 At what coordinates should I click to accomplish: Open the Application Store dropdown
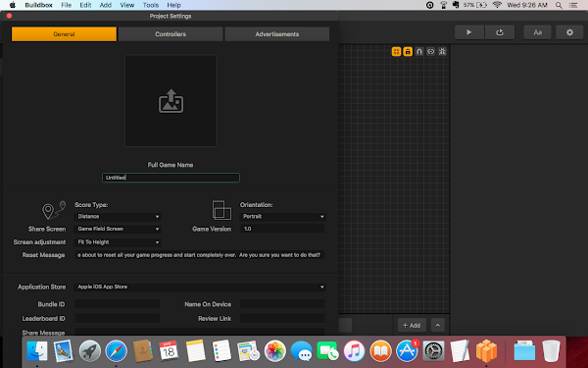(x=200, y=287)
